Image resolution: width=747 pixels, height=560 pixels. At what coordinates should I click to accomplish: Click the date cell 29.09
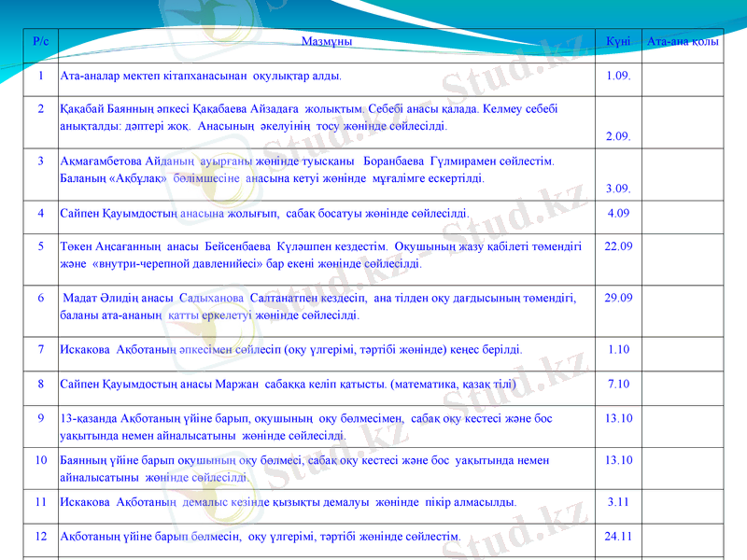pos(617,298)
